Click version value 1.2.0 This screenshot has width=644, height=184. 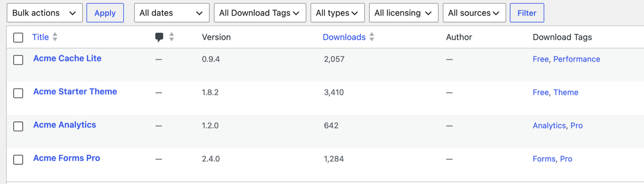click(x=211, y=125)
